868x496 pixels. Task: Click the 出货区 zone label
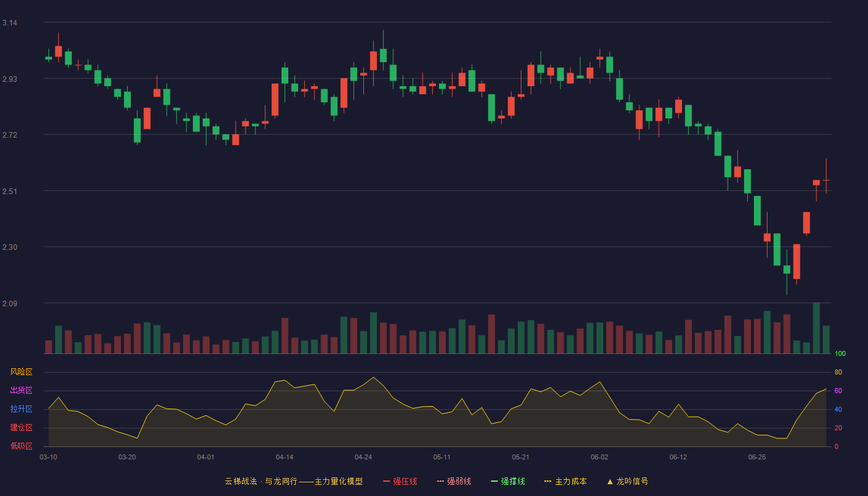click(21, 391)
